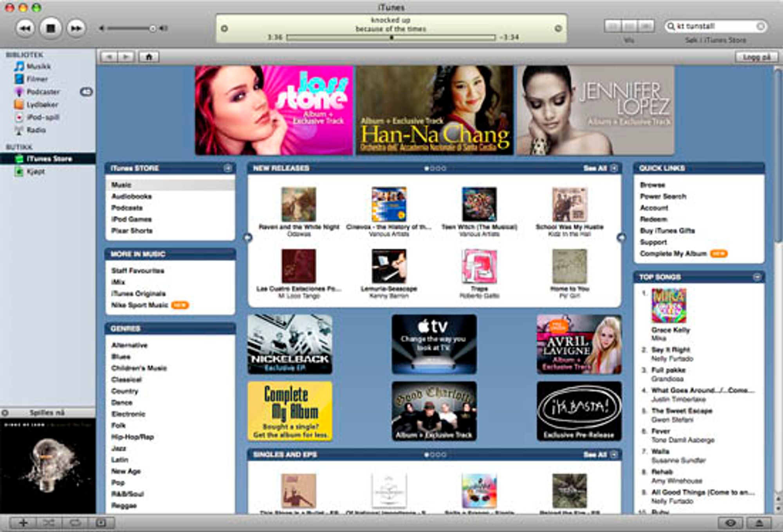Click the playback progress bar

click(x=391, y=38)
